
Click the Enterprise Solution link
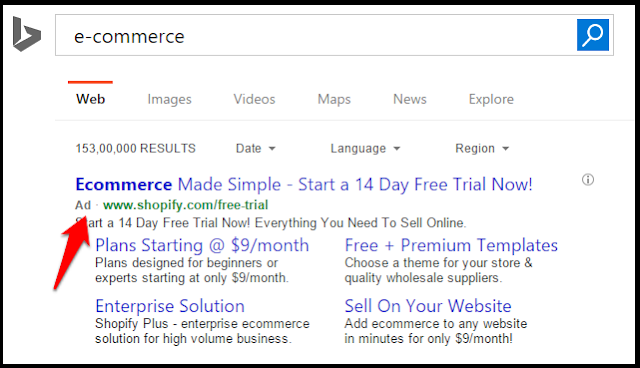click(170, 306)
